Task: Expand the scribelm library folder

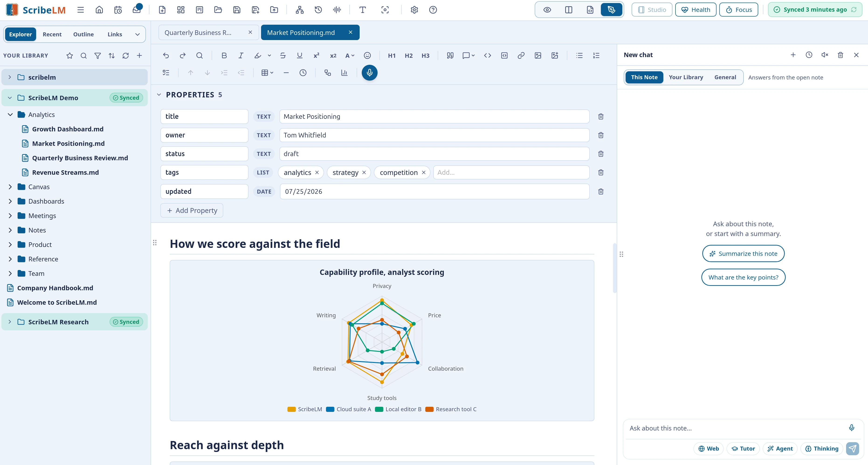Action: click(x=10, y=77)
